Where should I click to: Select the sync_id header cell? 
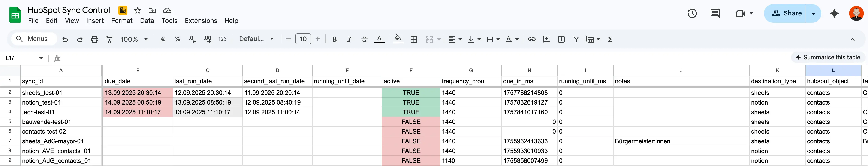pyautogui.click(x=61, y=81)
